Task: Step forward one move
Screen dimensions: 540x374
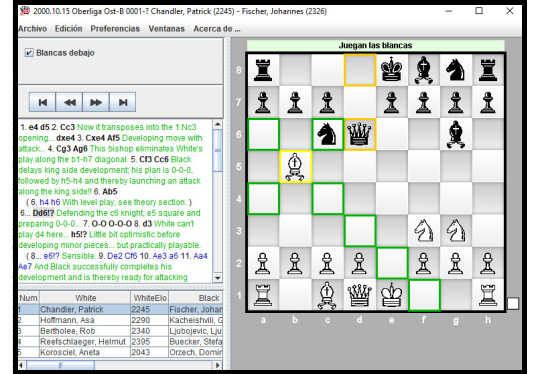Action: tap(96, 102)
